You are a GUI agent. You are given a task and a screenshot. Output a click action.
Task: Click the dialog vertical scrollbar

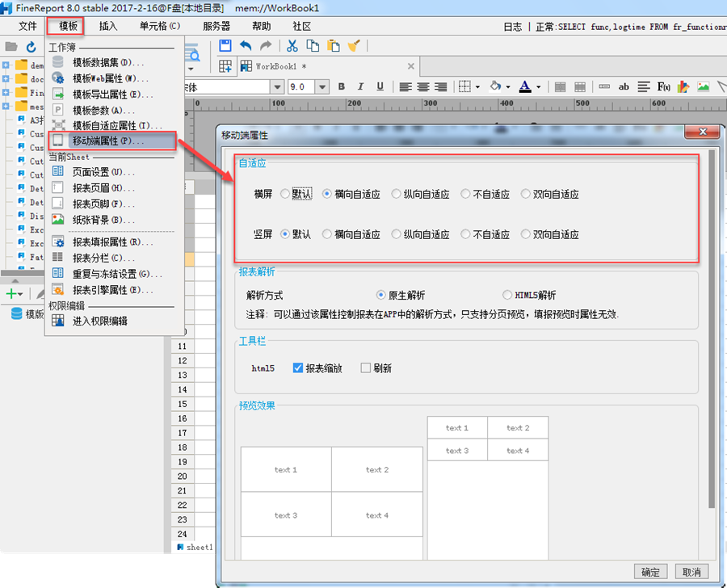tap(712, 329)
